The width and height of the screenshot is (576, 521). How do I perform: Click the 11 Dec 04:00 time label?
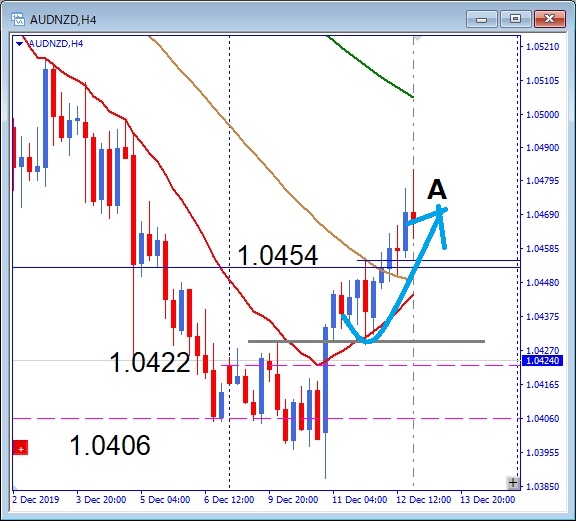tap(359, 500)
